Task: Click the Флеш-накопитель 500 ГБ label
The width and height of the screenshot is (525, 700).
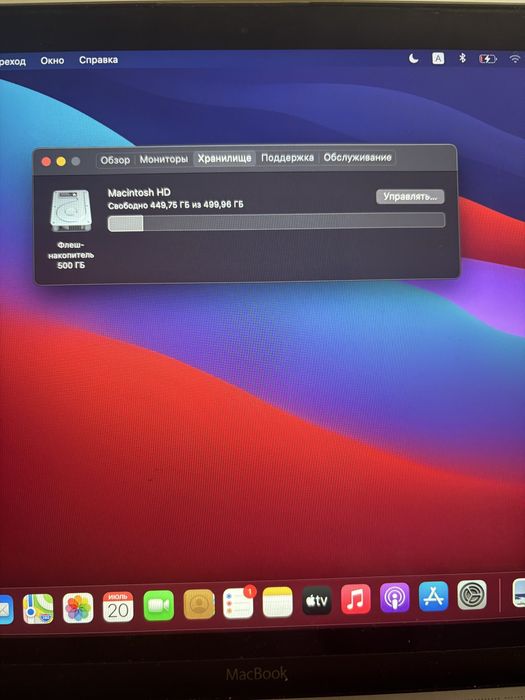Action: point(71,255)
